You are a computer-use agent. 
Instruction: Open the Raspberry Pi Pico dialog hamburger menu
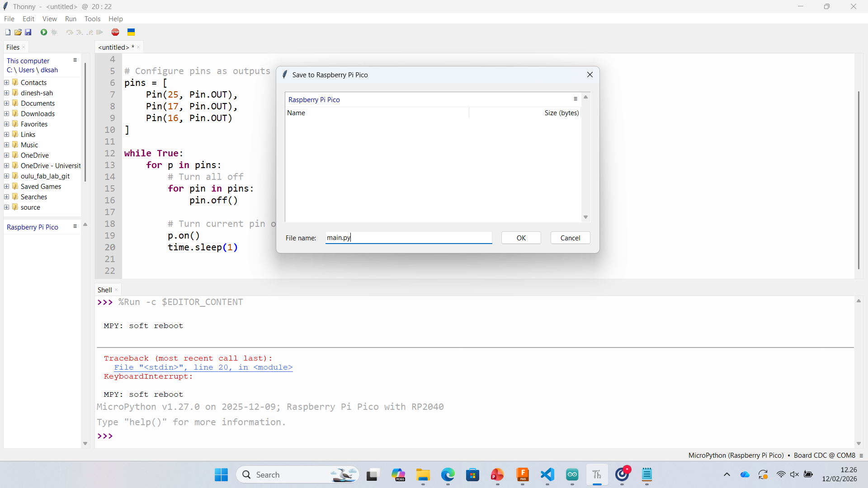pos(576,99)
